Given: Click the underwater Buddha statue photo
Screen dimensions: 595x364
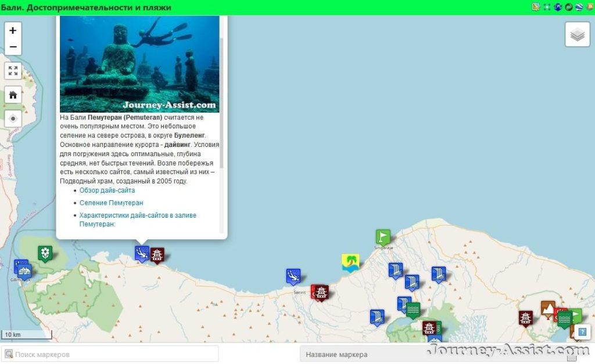Looking at the screenshot, I should tap(139, 64).
